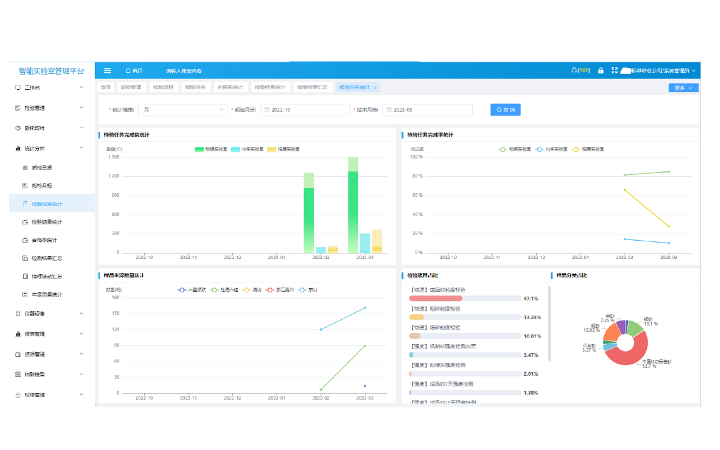This screenshot has height=450, width=720.
Task: Open the bell notifications icon
Action: (x=574, y=70)
